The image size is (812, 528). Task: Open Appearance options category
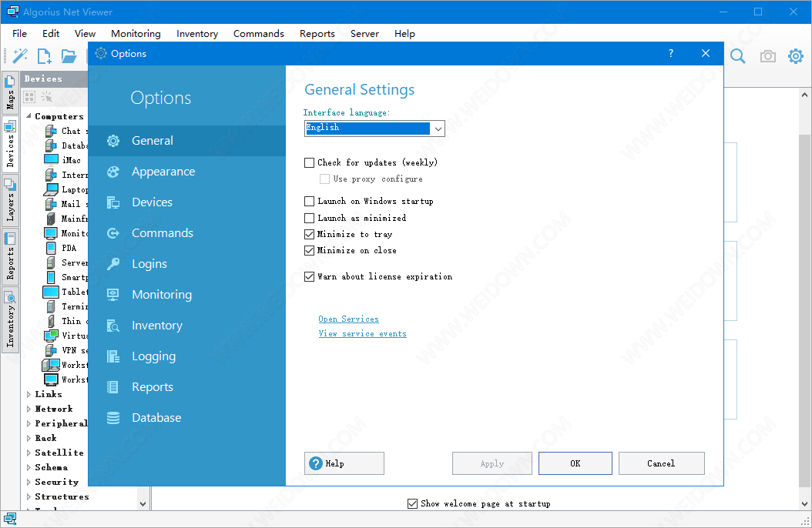pos(187,172)
